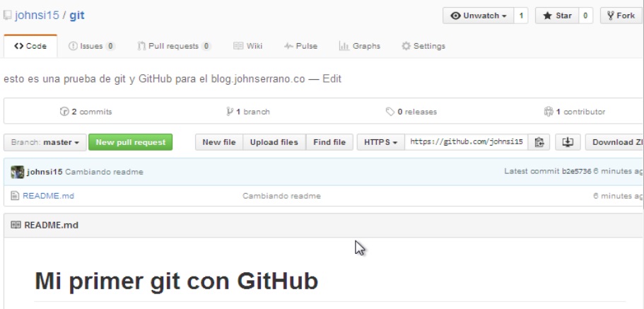The height and width of the screenshot is (309, 644).
Task: Click the stargazers count 0
Action: [x=585, y=16]
